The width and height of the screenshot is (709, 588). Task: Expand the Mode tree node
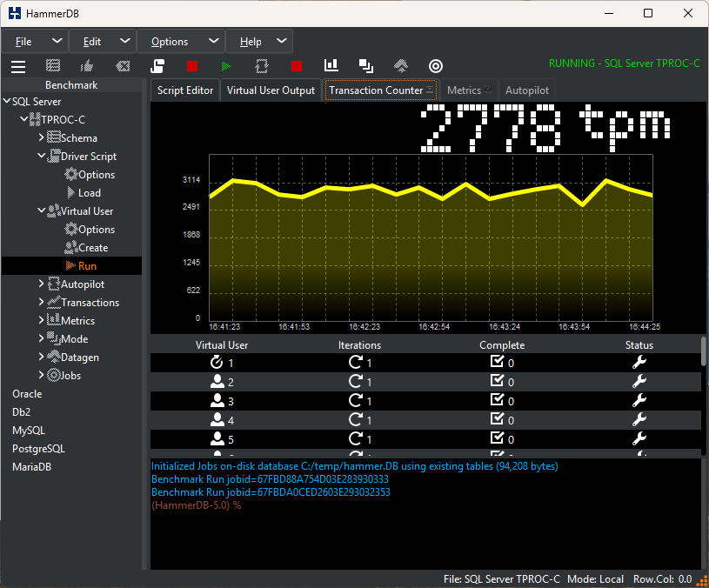coord(41,338)
